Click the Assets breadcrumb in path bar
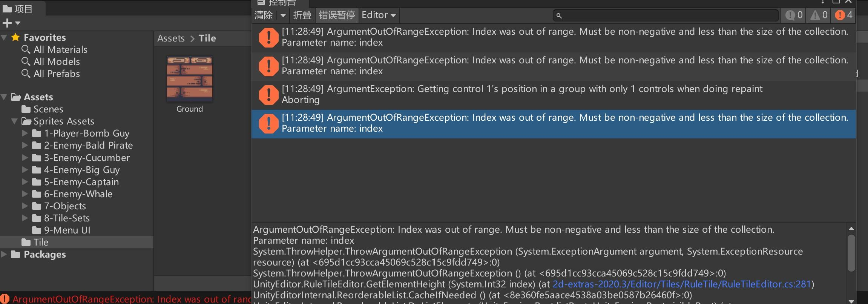 171,38
